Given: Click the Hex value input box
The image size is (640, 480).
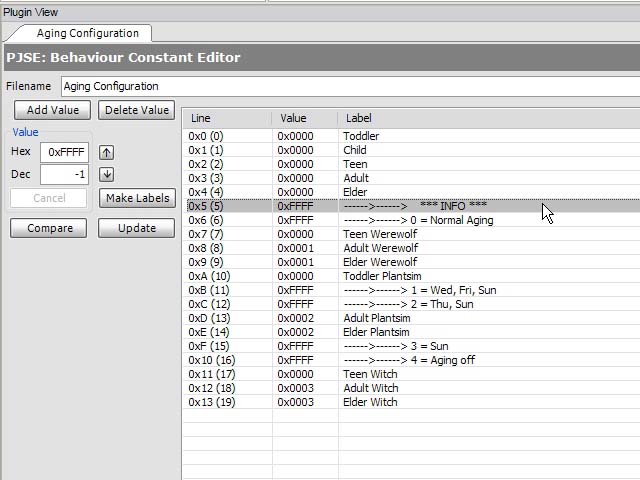Looking at the screenshot, I should point(64,153).
